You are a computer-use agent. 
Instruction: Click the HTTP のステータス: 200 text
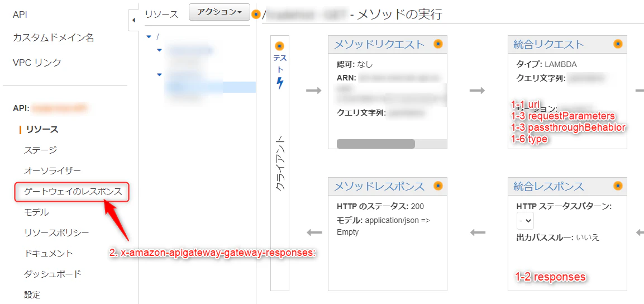[380, 206]
